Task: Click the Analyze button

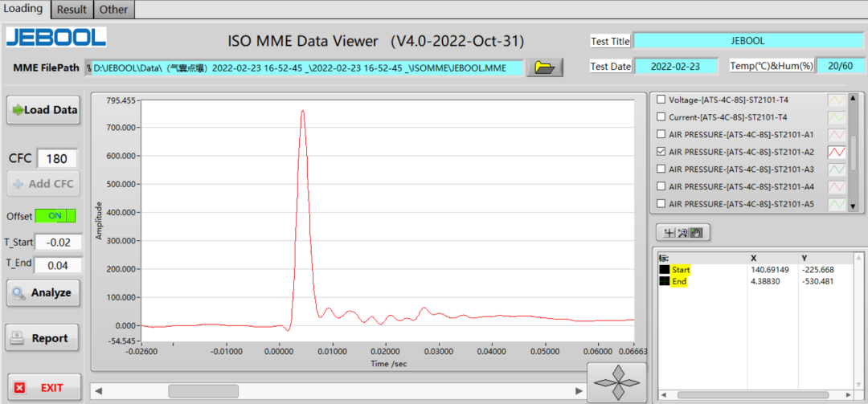Action: [43, 293]
